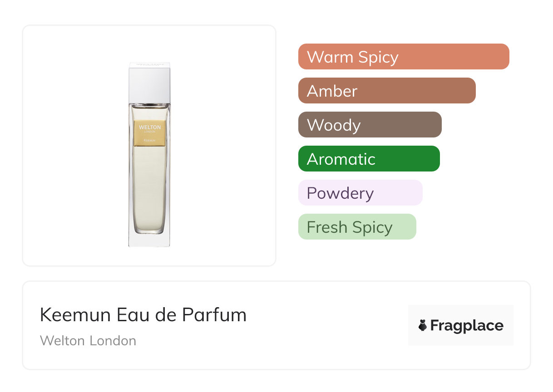Select the green Aromatic accord bar
Viewport: 553px width, 392px height.
tap(369, 159)
